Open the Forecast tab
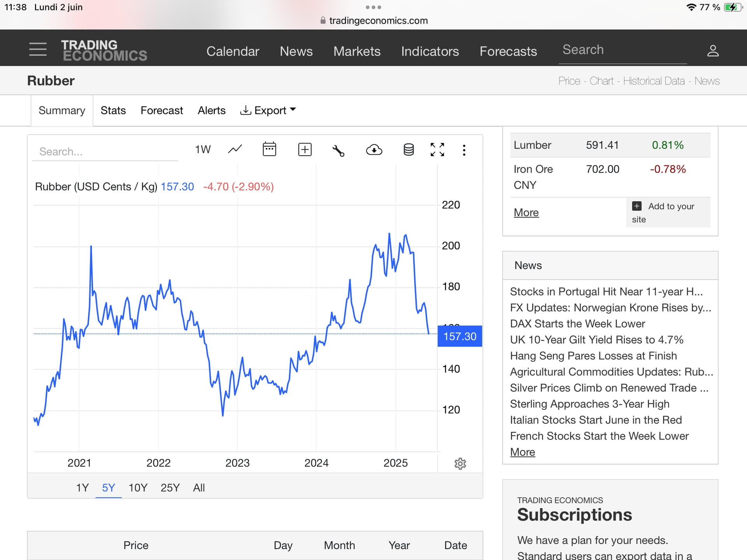747x560 pixels. click(x=161, y=110)
